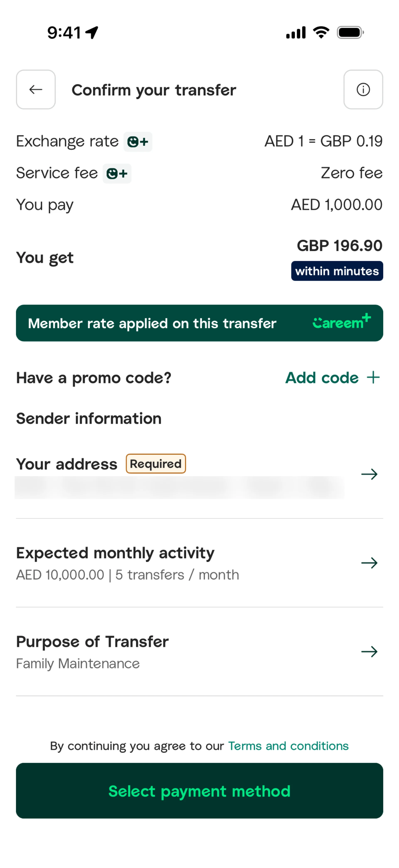This screenshot has width=399, height=868.
Task: Tap the blurred address field
Action: coord(179,487)
